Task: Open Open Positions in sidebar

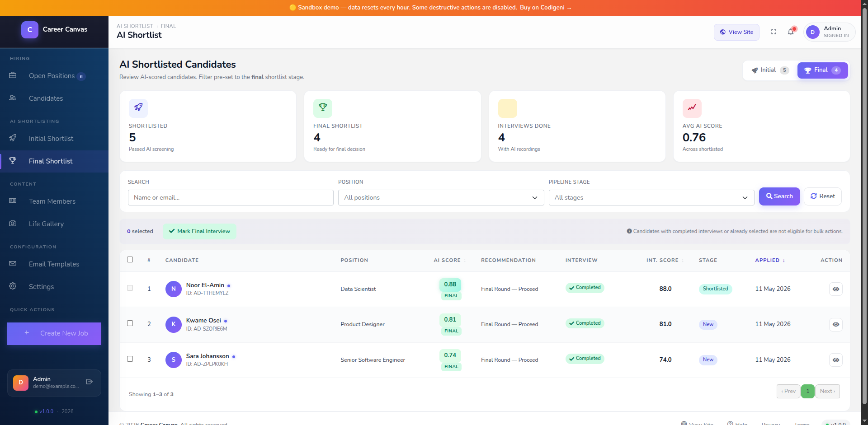Action: point(54,76)
